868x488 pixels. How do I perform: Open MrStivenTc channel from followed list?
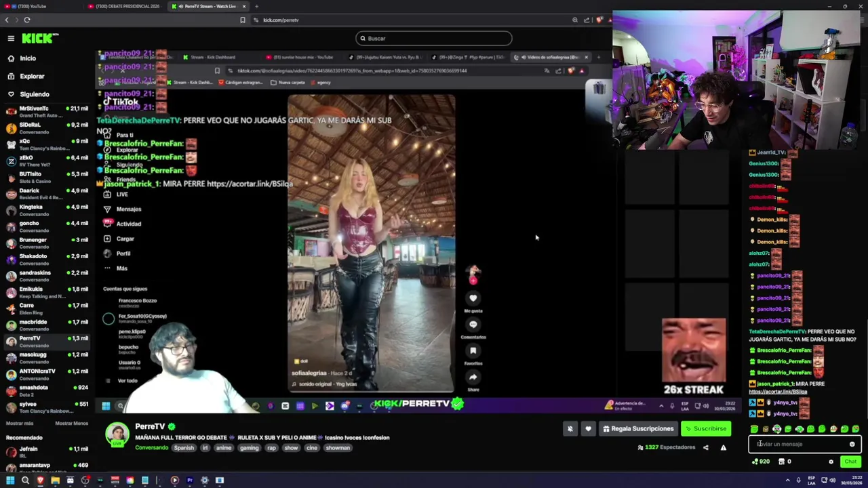pos(46,112)
